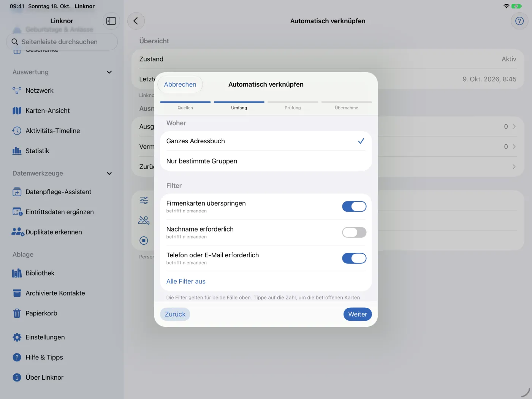Open Karten-Ansicht map icon
Viewport: 532px width, 399px height.
pos(17,111)
